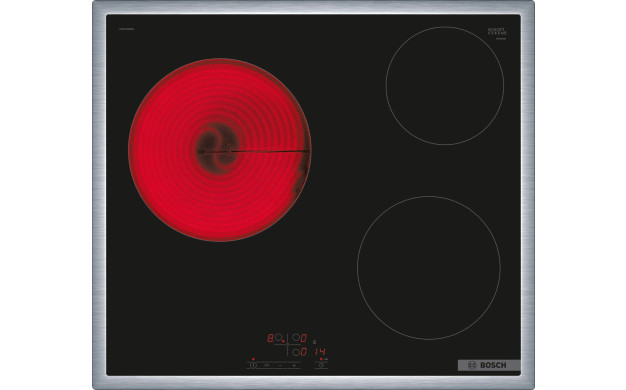Image resolution: width=626 pixels, height=390 pixels.
Task: Tap the plus key to raise heat
Action: [x=294, y=365]
